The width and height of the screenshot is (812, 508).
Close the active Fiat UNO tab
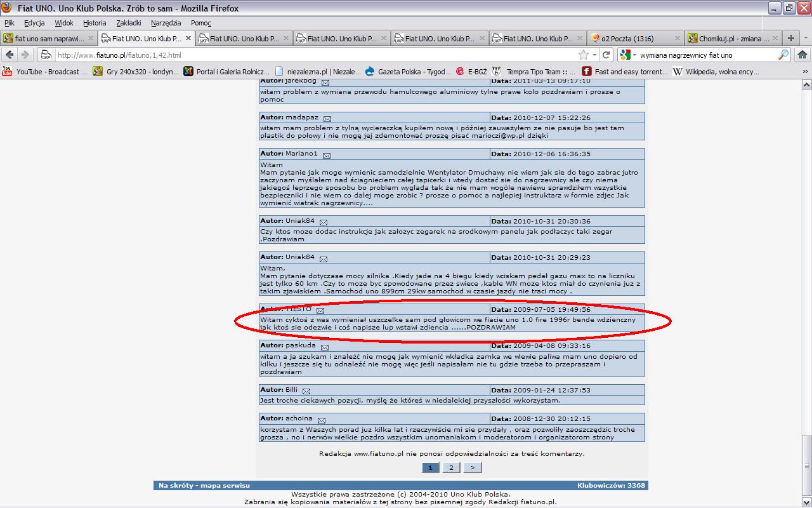click(x=188, y=38)
